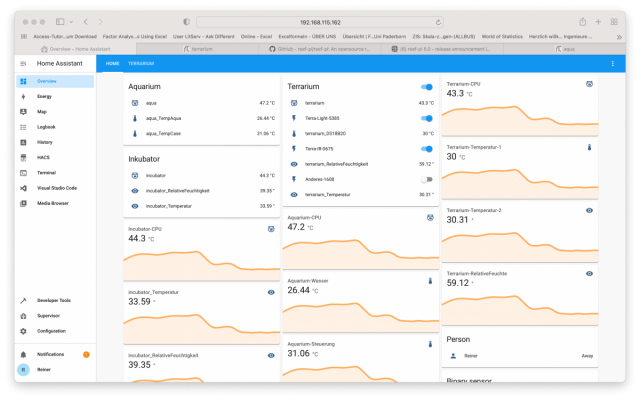This screenshot has width=640, height=400.
Task: Click the Show bookmarks grid icon
Action: [24, 36]
